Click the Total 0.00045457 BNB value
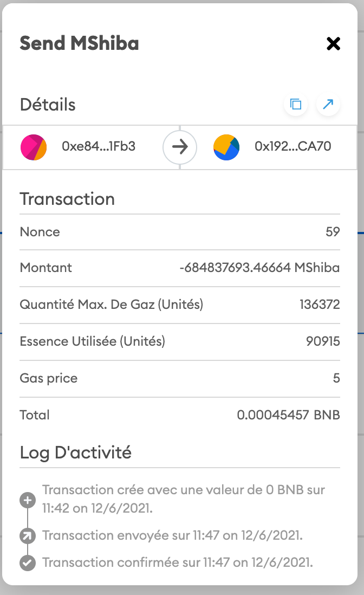Image resolution: width=364 pixels, height=595 pixels. (x=288, y=415)
